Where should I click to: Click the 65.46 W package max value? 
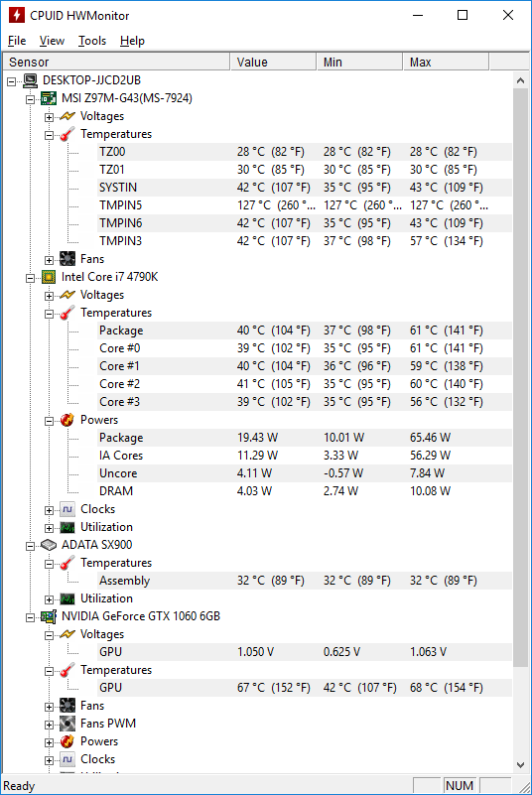click(430, 438)
